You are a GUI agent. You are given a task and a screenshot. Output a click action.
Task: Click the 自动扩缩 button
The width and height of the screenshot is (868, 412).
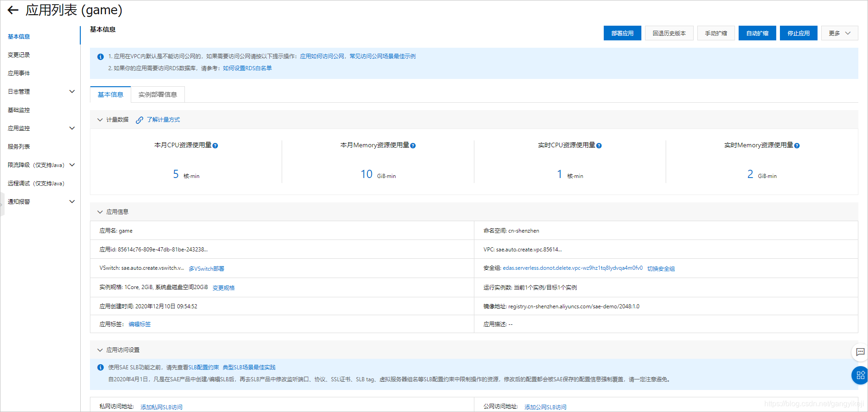click(757, 33)
